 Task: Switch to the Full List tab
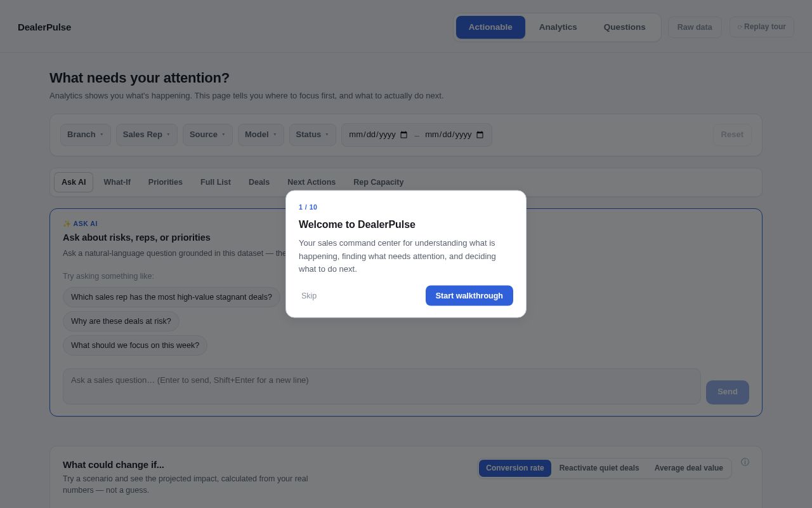[216, 182]
